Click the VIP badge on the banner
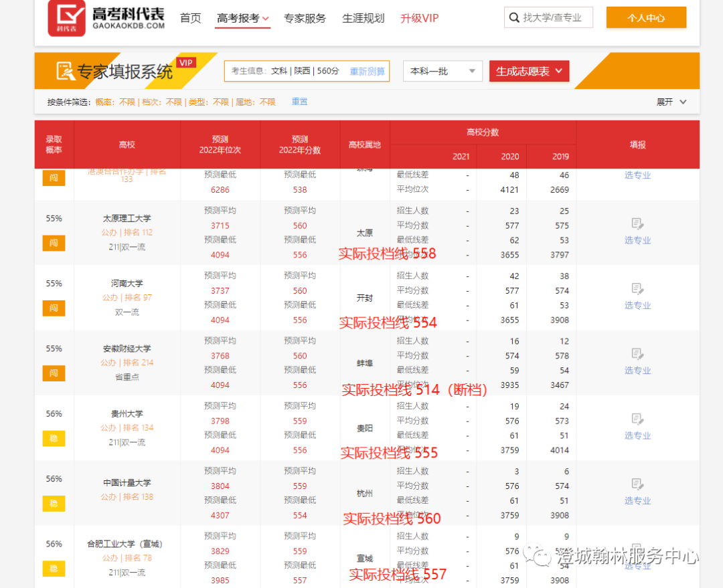 point(186,63)
